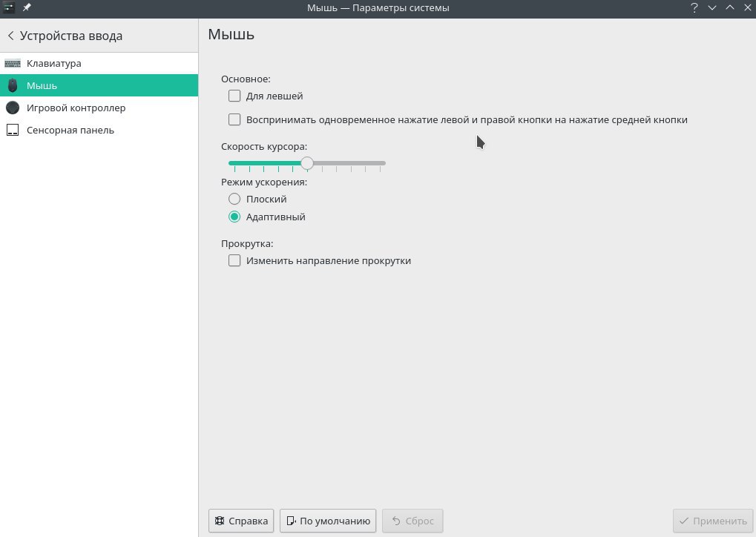
Task: Click the grey right part of speed slider
Action: pos(349,163)
